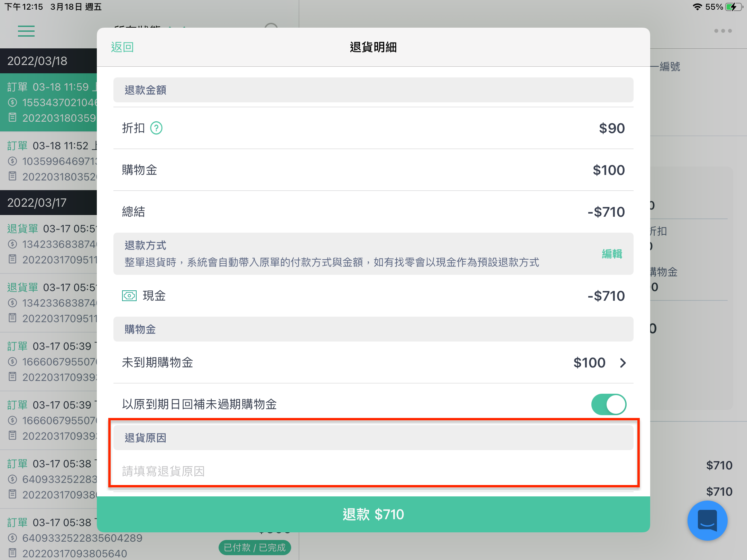Screen dimensions: 747x560
Task: Tap the 2022/03/18 date header
Action: (48, 61)
